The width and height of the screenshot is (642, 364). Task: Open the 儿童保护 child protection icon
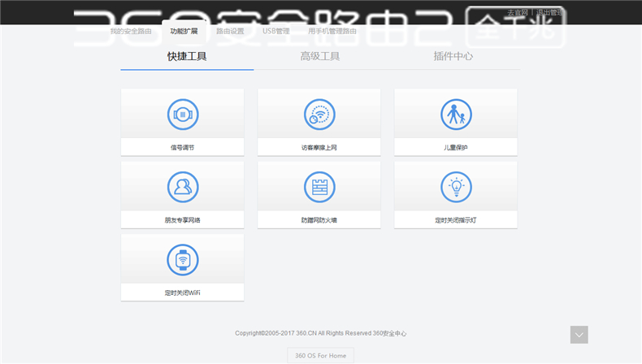point(456,115)
